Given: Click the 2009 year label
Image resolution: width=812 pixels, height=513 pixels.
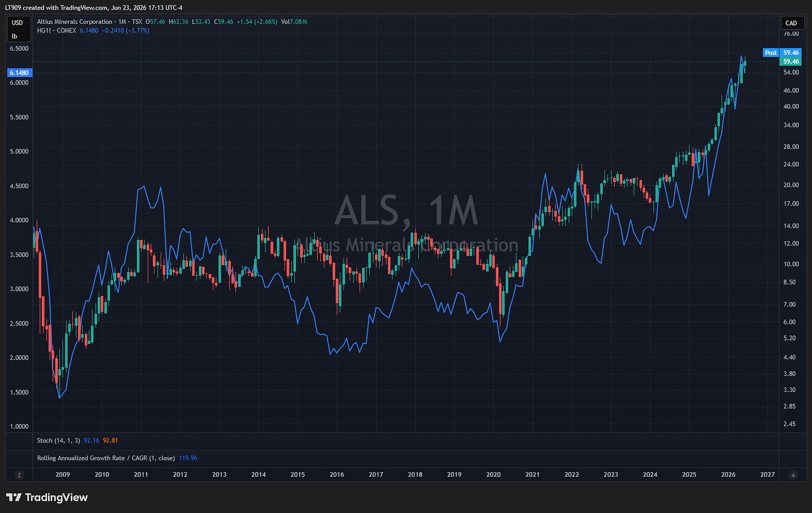Looking at the screenshot, I should tap(62, 474).
